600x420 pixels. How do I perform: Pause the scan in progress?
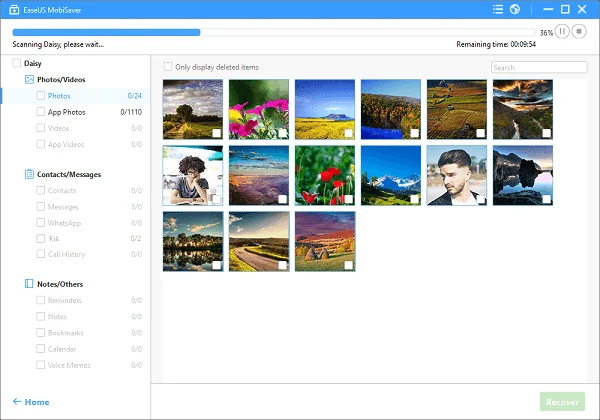563,32
